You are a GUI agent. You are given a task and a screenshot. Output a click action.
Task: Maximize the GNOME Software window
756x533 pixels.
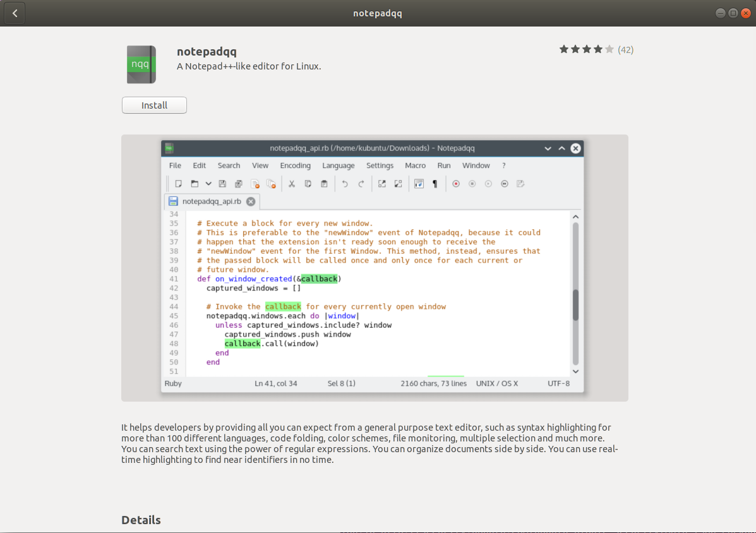(x=733, y=13)
